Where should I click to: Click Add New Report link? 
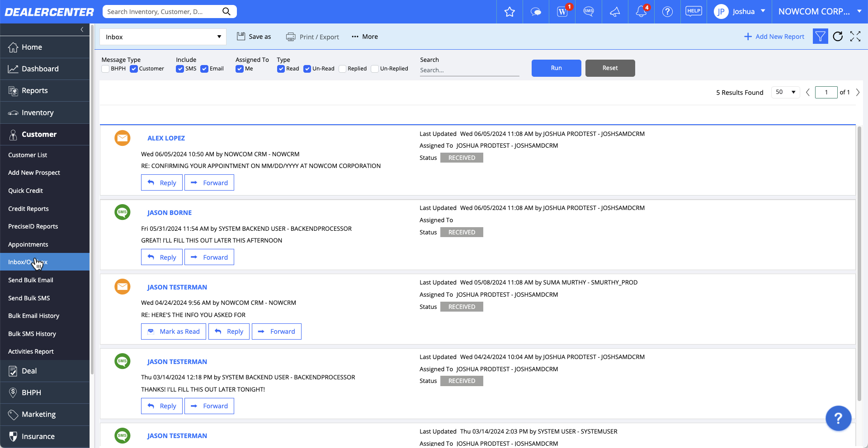[x=774, y=37]
